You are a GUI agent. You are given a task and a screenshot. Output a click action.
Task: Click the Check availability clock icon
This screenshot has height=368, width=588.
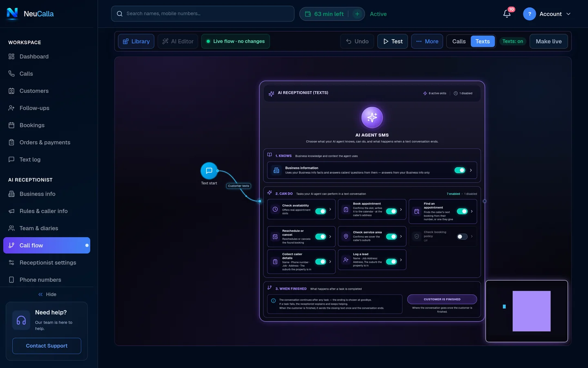click(275, 209)
